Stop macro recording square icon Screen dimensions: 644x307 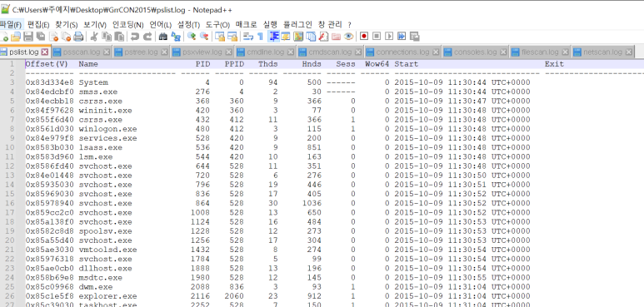[377, 37]
